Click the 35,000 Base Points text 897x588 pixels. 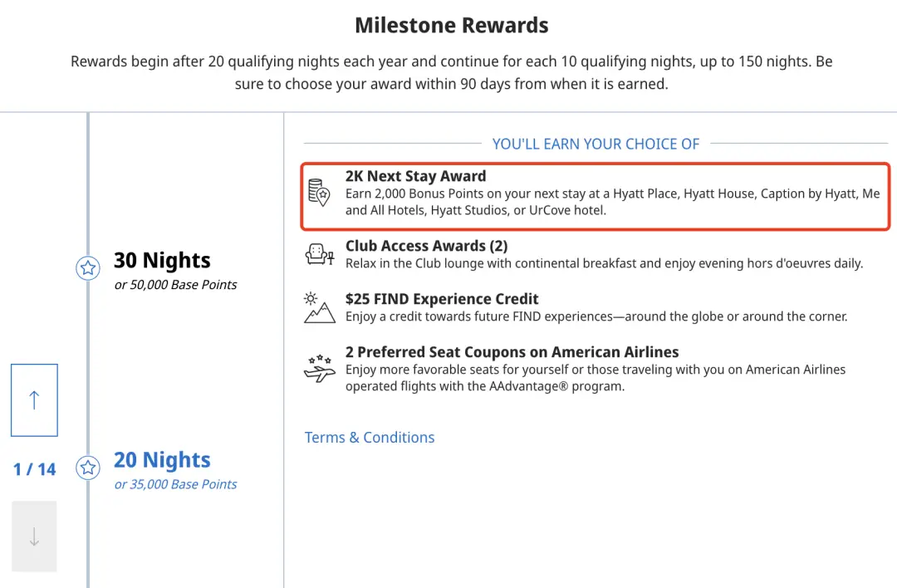[175, 484]
